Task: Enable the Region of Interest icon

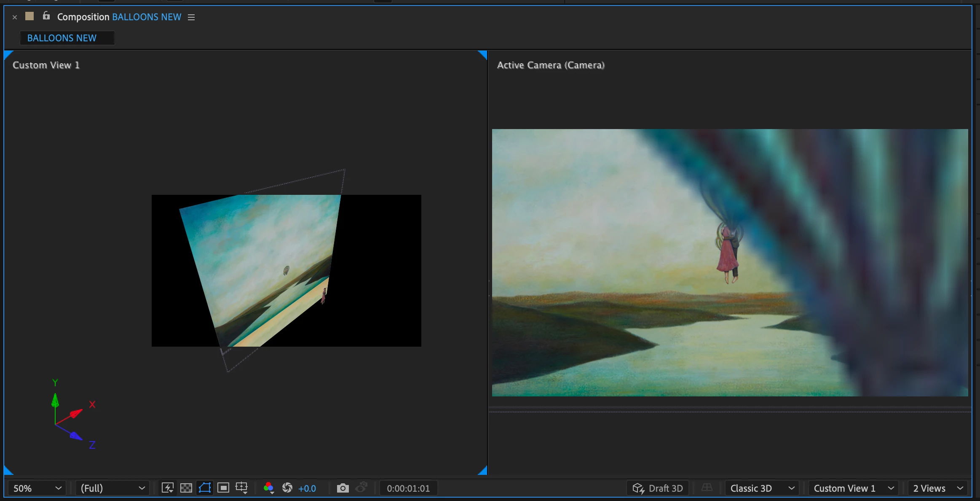Action: pyautogui.click(x=223, y=488)
